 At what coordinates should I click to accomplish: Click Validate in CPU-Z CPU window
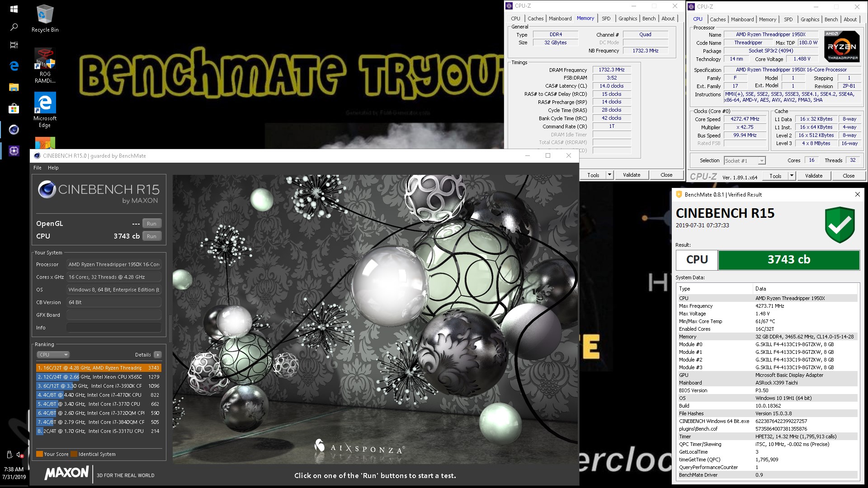tap(814, 176)
